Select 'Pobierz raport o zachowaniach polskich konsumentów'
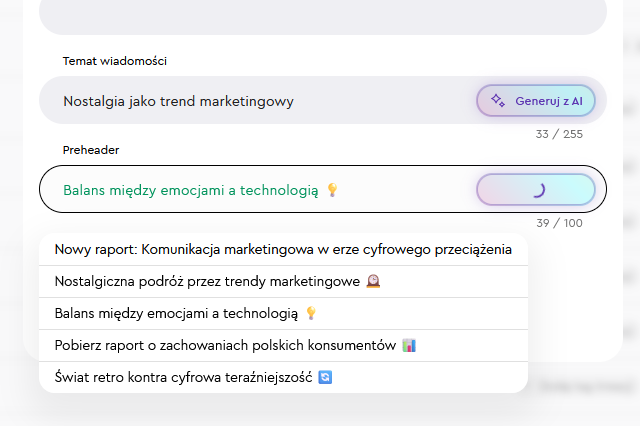The image size is (640, 426). [225, 346]
